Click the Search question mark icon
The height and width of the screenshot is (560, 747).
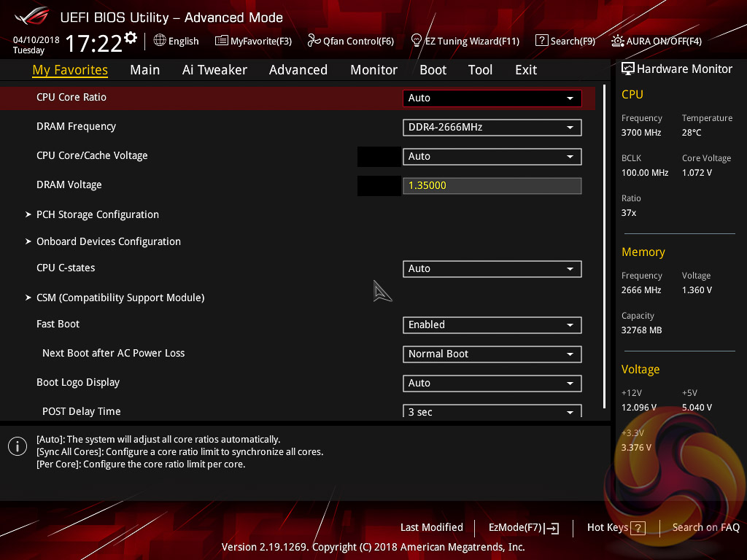coord(542,41)
